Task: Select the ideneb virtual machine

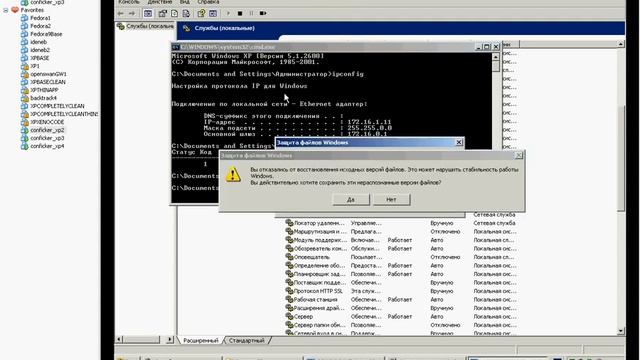Action: (38, 42)
